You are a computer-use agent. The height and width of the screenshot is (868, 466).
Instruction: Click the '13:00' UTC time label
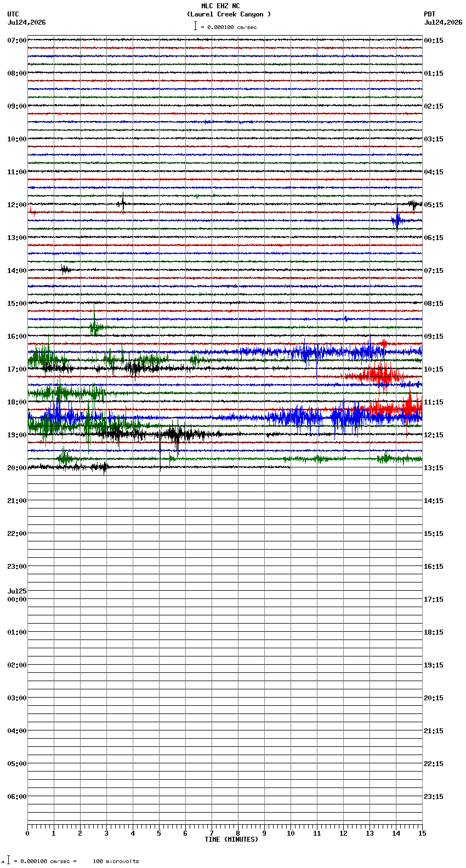click(x=17, y=238)
